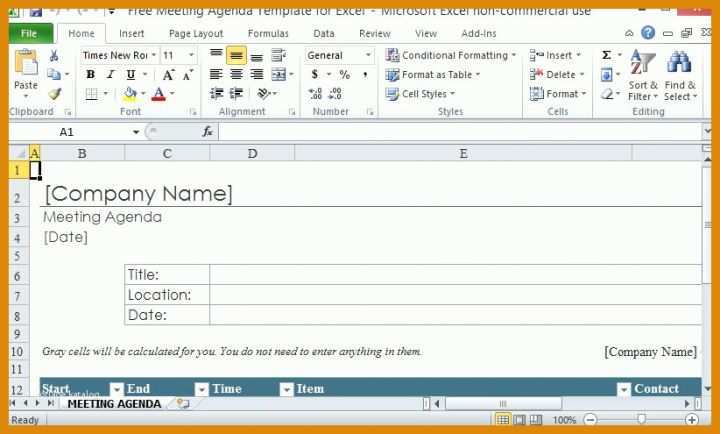
Task: Open the Start column filter dropdown
Action: (116, 389)
